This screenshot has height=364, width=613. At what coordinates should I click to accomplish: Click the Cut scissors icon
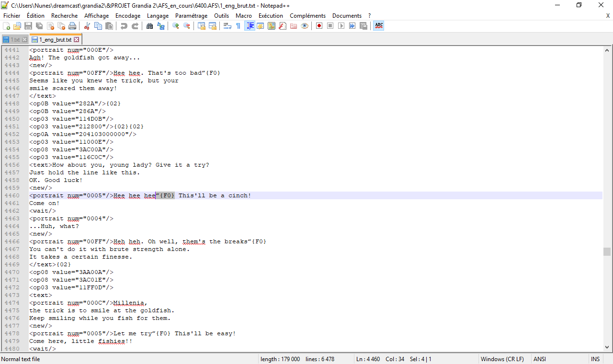point(87,26)
